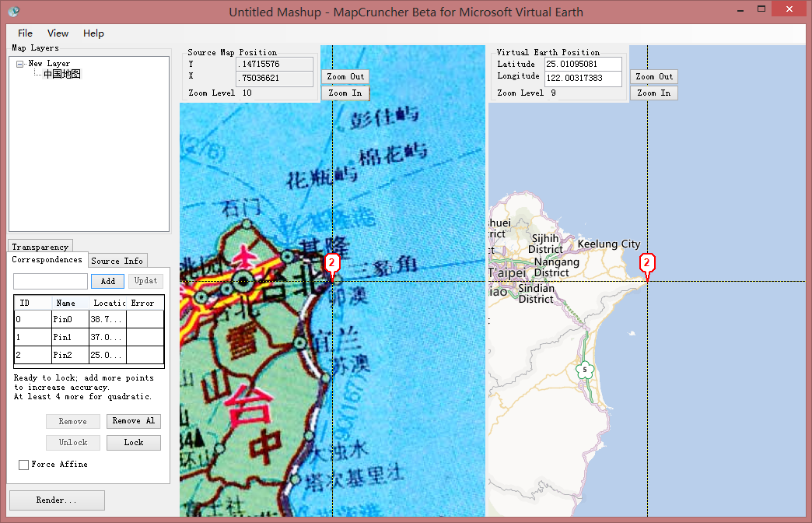
Task: Click the Render... button
Action: click(57, 500)
